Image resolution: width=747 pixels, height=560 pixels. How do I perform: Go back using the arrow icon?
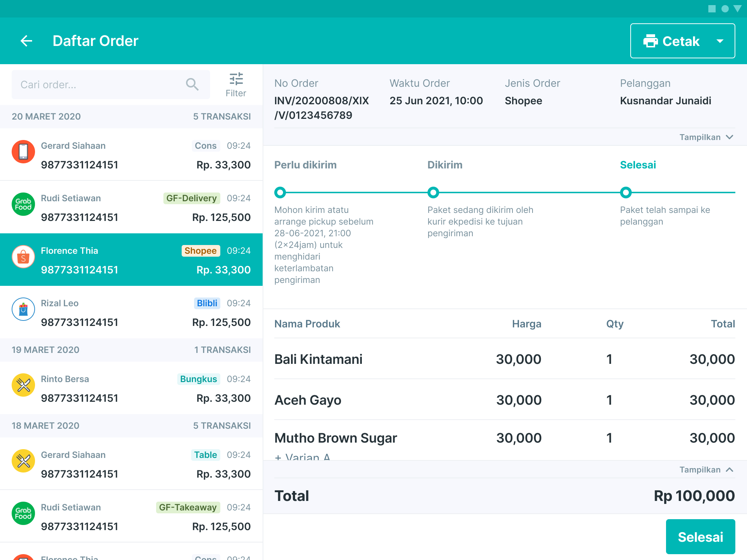(26, 41)
